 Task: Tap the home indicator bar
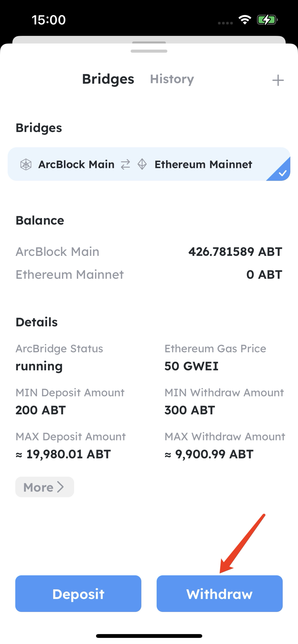point(149,636)
